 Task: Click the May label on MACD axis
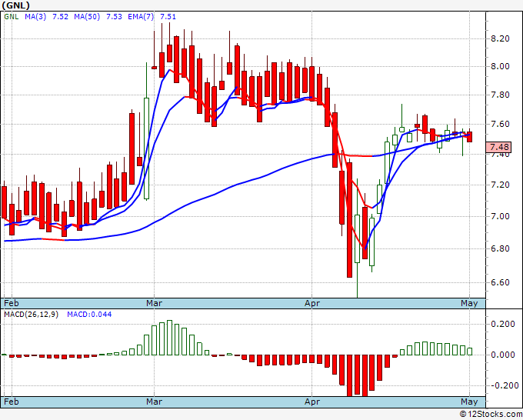pyautogui.click(x=469, y=402)
